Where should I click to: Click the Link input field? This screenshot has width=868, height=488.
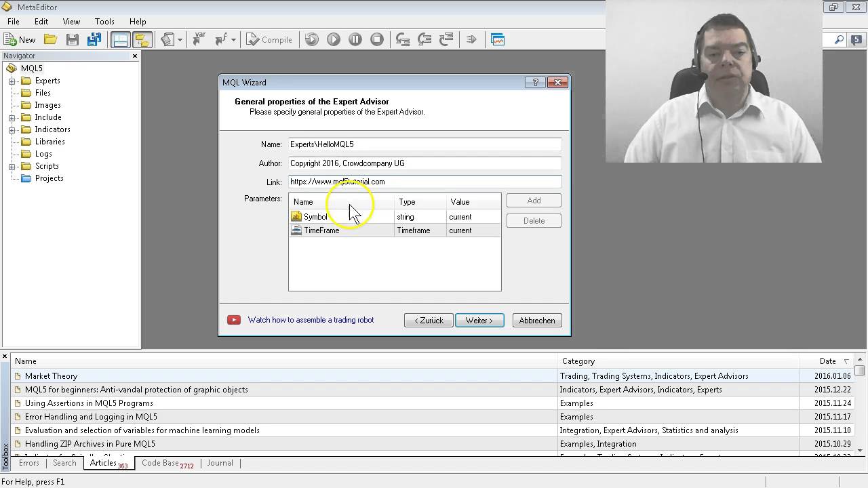[425, 182]
